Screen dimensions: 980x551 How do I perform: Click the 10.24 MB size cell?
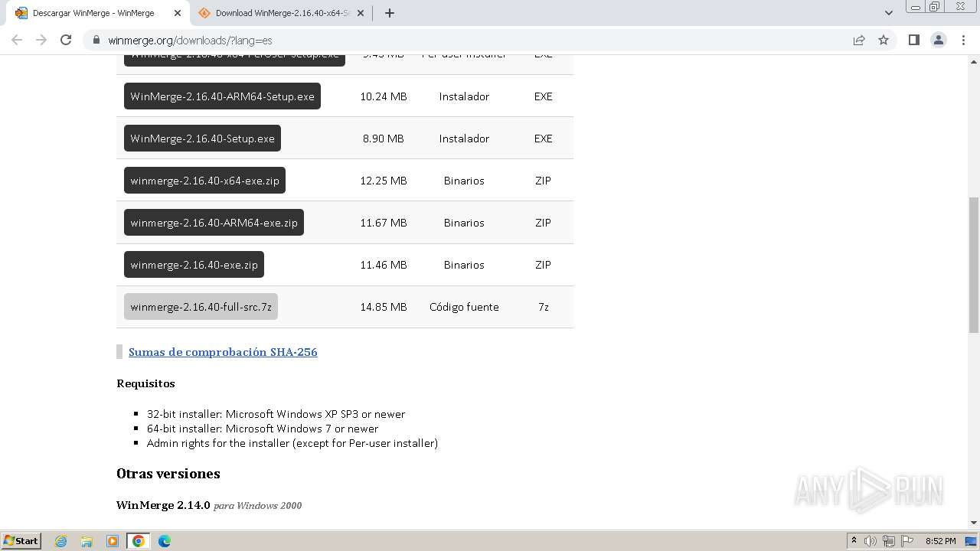(x=384, y=96)
